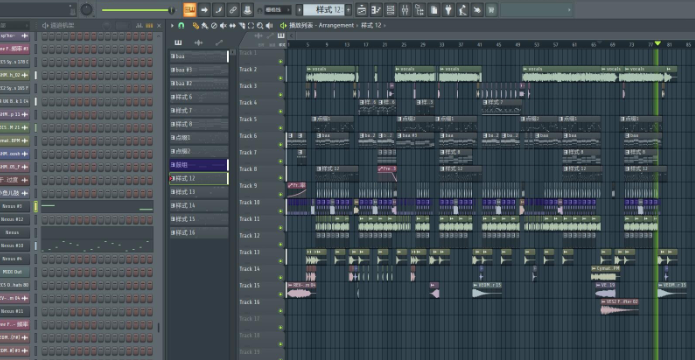The width and height of the screenshot is (695, 360).
Task: Select pattern 样式 15 in the picker
Action: click(199, 219)
